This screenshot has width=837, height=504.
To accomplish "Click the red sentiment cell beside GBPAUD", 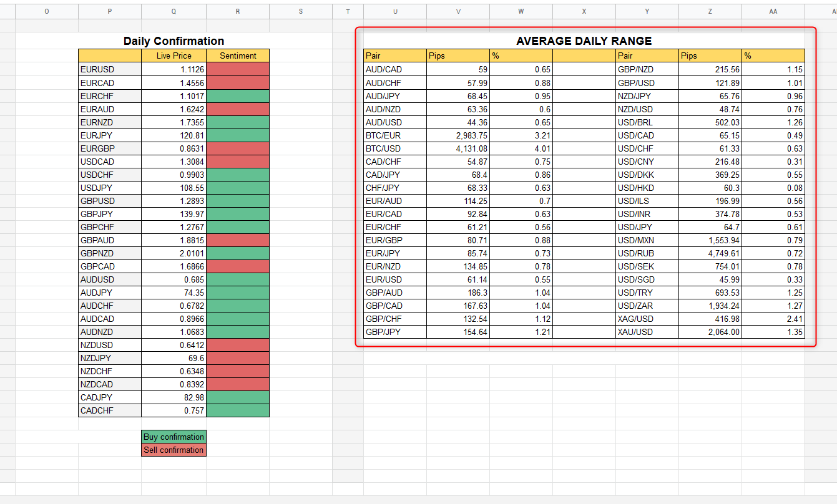I will click(238, 240).
